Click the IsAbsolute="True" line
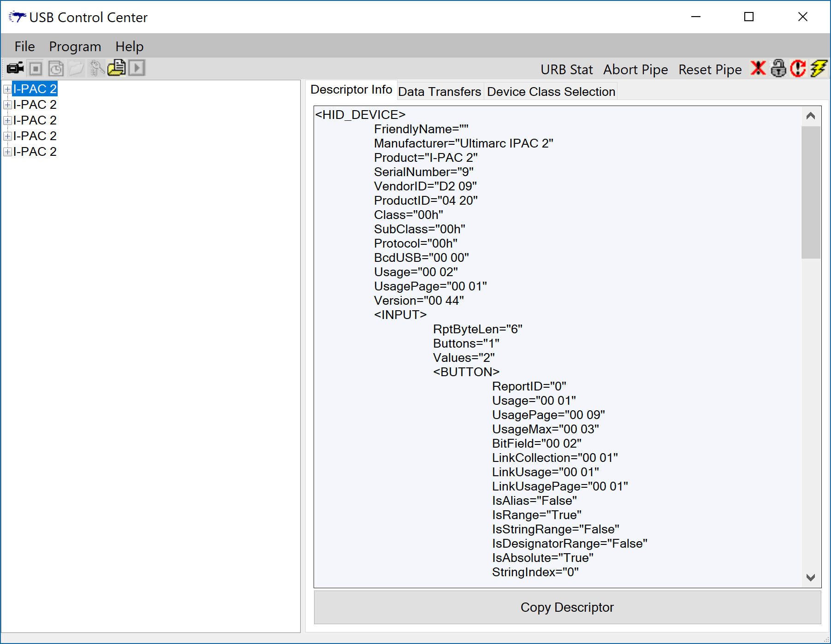The image size is (831, 644). (x=543, y=558)
